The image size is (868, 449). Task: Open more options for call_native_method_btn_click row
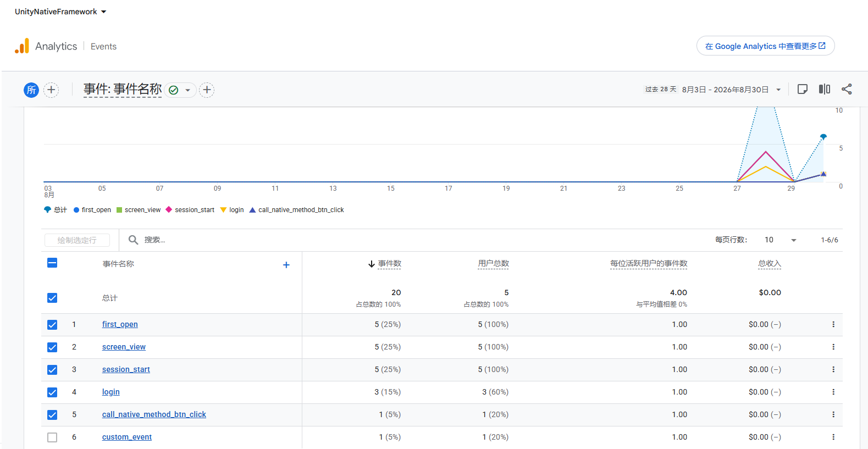tap(833, 414)
